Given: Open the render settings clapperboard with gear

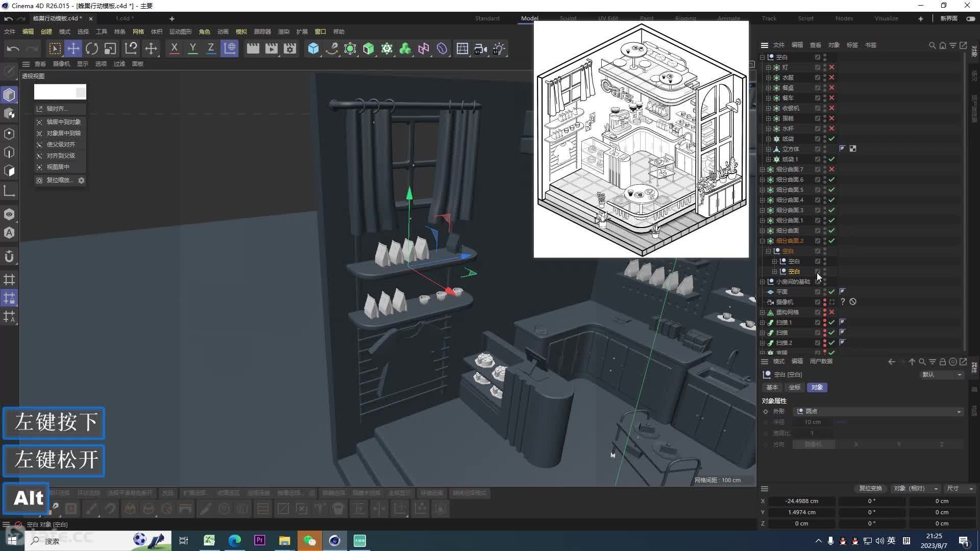Looking at the screenshot, I should click(x=290, y=48).
